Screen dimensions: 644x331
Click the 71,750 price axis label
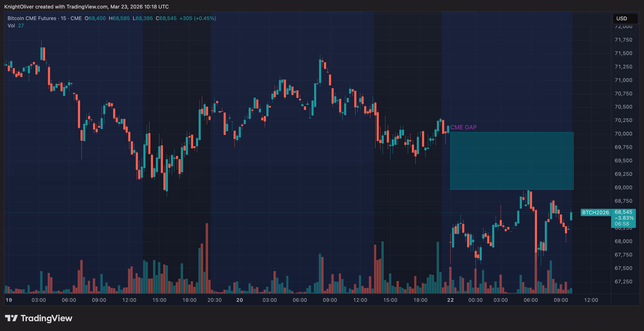[x=623, y=40]
